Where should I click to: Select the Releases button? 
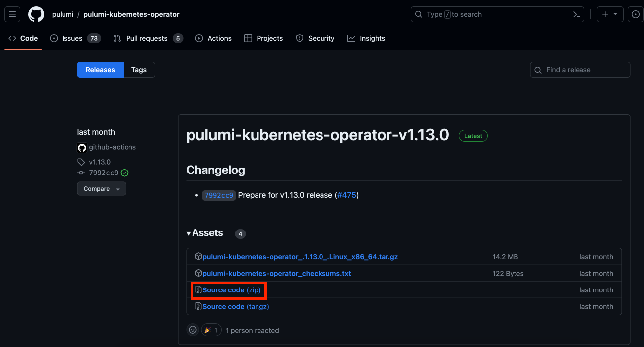100,70
